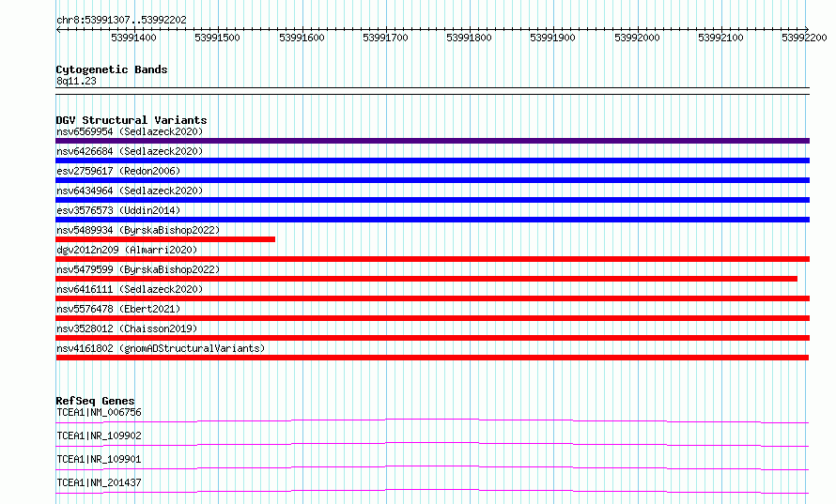Select the nsv6434964 blue variant bar
Image resolution: width=836 pixels, height=504 pixels.
432,200
